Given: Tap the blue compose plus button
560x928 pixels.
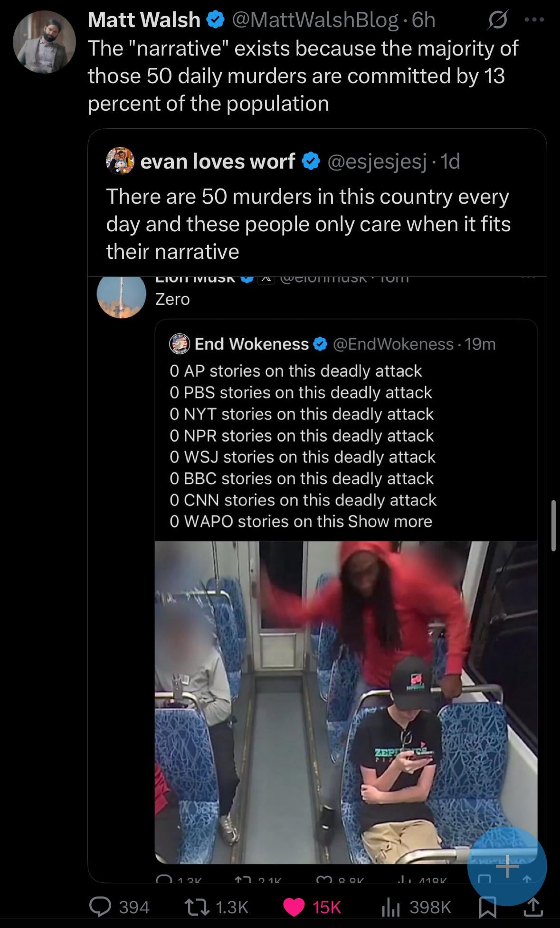Looking at the screenshot, I should 507,866.
